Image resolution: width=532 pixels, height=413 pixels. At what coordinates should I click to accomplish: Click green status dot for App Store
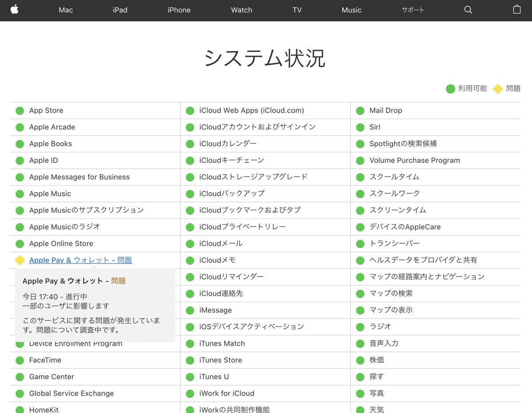click(20, 110)
